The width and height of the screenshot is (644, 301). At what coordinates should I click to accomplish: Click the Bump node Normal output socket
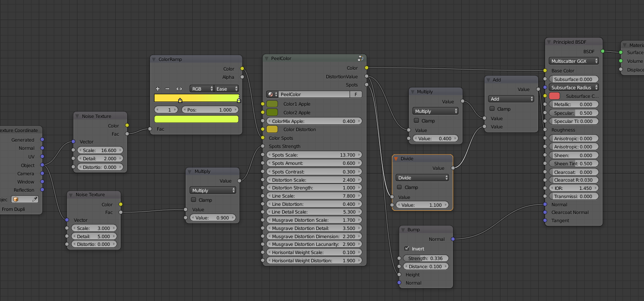(453, 239)
